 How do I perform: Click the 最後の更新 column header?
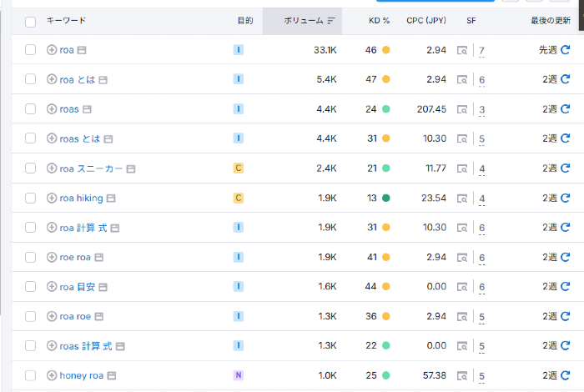click(x=551, y=21)
